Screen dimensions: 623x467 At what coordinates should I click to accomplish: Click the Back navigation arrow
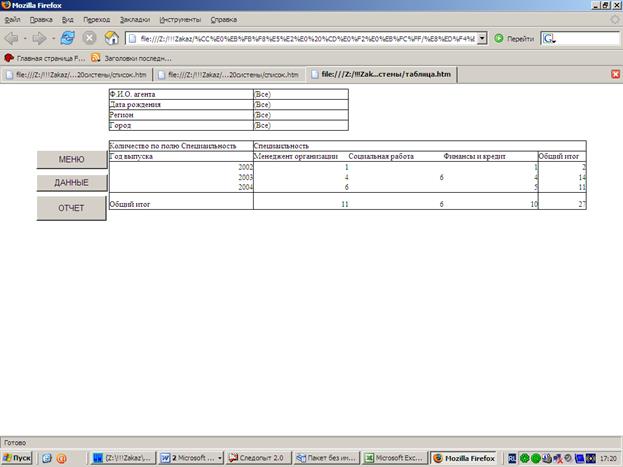click(13, 38)
